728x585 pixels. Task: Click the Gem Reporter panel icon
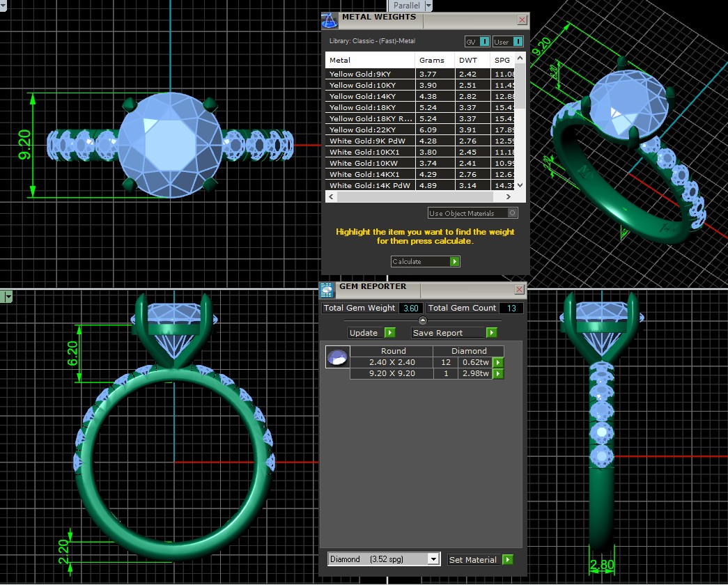click(327, 290)
